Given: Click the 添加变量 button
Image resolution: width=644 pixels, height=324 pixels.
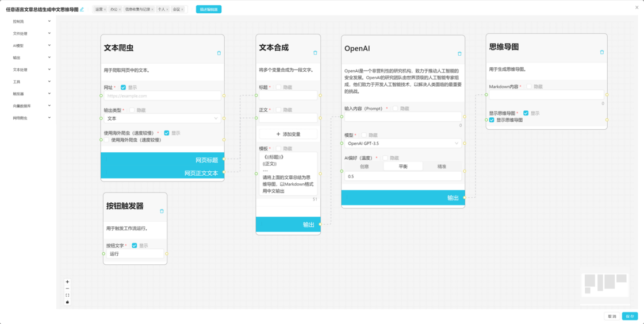Looking at the screenshot, I should coord(288,134).
